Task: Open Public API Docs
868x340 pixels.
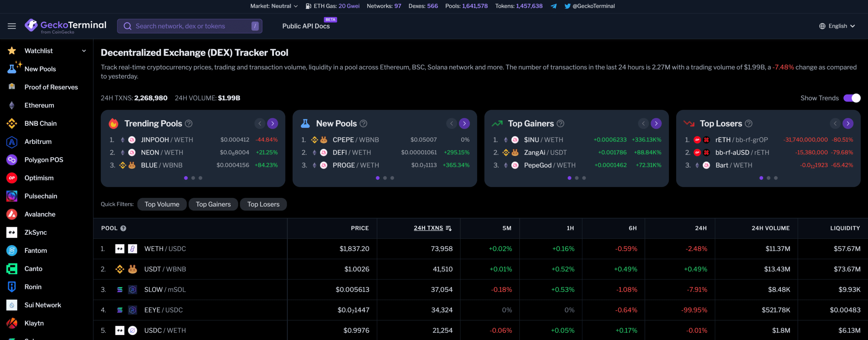Action: pos(306,26)
